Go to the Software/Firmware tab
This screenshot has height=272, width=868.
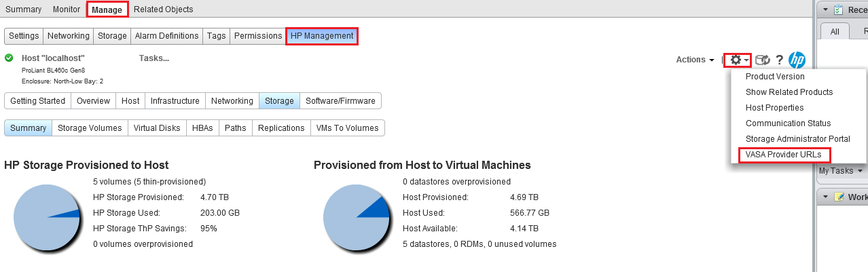pyautogui.click(x=340, y=101)
